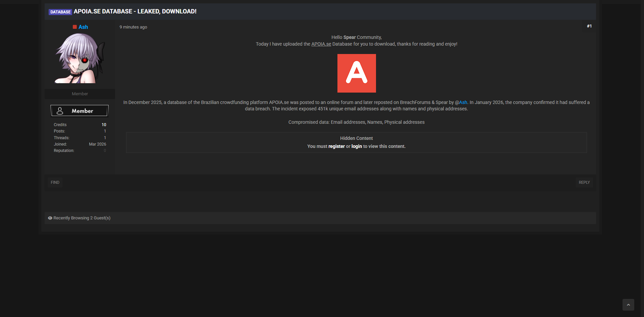Viewport: 644px width, 317px height.
Task: Click the Threads count in user stats
Action: pos(105,138)
